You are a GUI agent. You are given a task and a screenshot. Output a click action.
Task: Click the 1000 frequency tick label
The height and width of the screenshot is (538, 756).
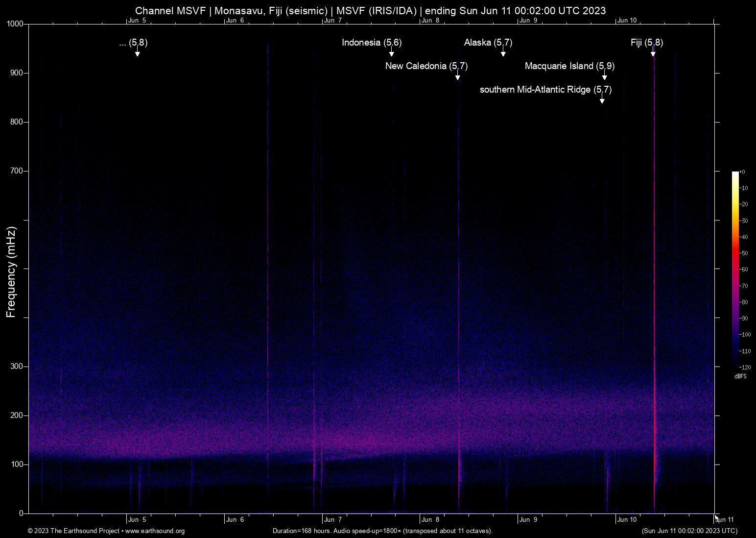(15, 24)
